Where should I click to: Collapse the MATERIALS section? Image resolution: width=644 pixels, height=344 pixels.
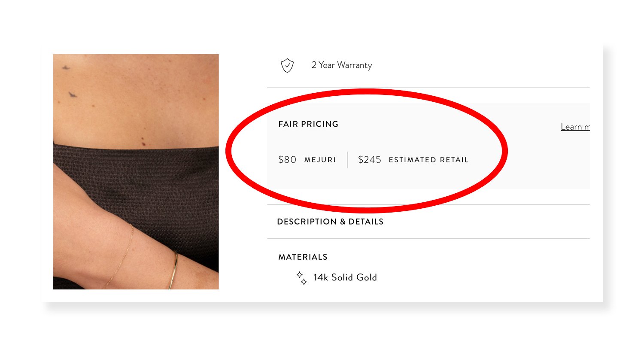click(302, 257)
